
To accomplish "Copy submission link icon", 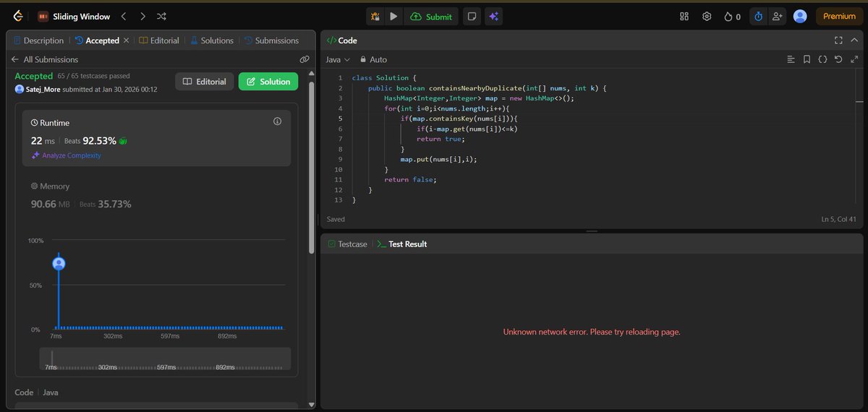I will tap(305, 59).
